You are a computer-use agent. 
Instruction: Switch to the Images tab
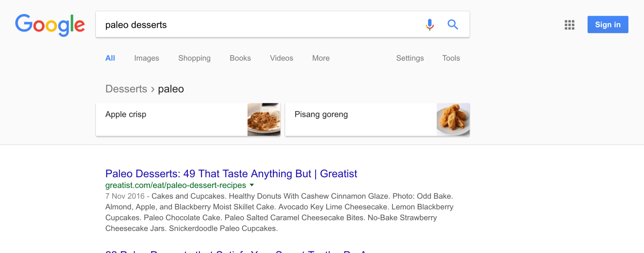point(146,58)
